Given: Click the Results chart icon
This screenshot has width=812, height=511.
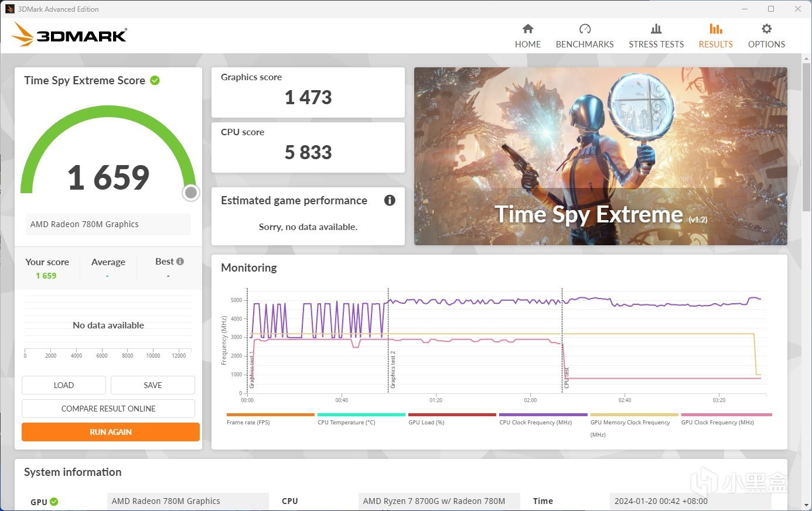Looking at the screenshot, I should pyautogui.click(x=716, y=29).
